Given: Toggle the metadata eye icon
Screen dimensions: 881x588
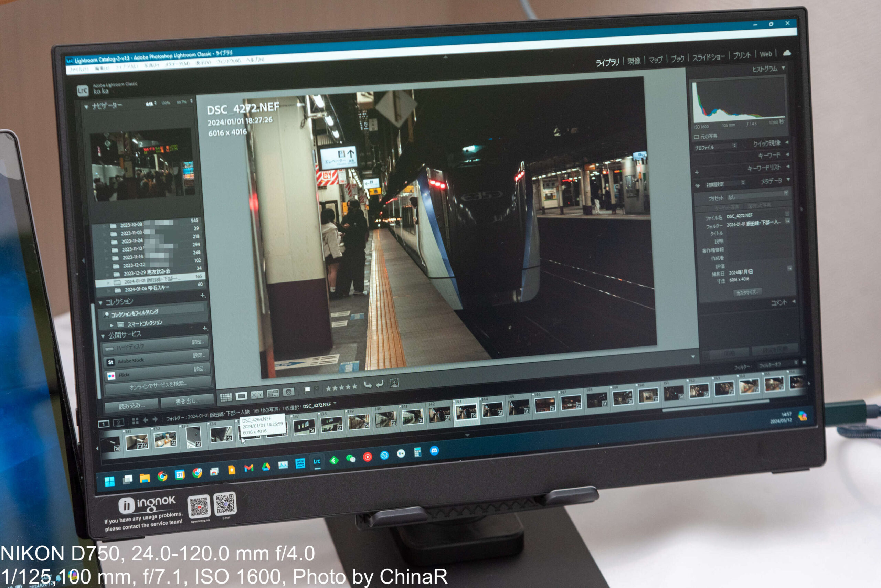Looking at the screenshot, I should [x=698, y=185].
